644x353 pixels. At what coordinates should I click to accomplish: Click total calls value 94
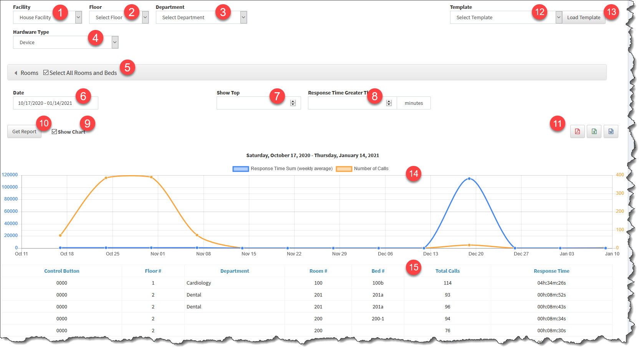[x=447, y=318]
